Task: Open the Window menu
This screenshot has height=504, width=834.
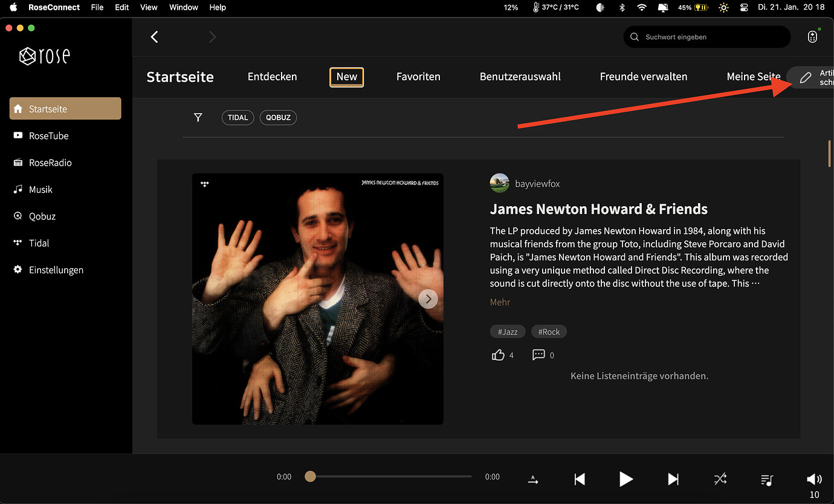Action: point(184,7)
